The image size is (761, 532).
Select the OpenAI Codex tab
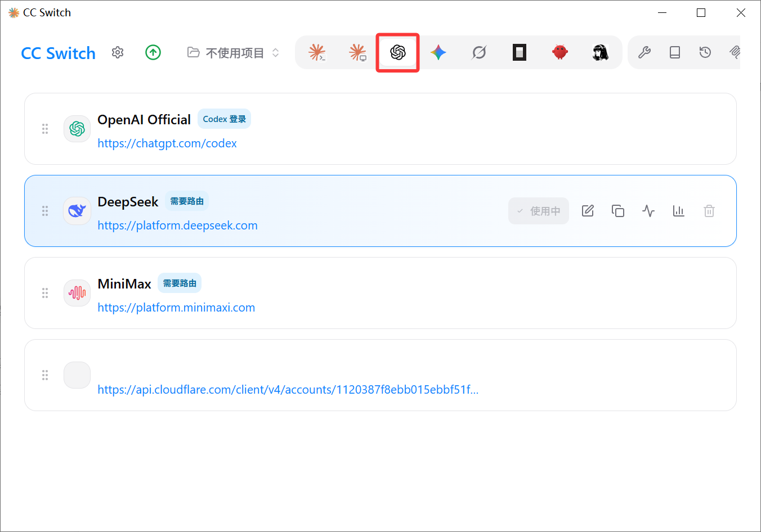398,52
